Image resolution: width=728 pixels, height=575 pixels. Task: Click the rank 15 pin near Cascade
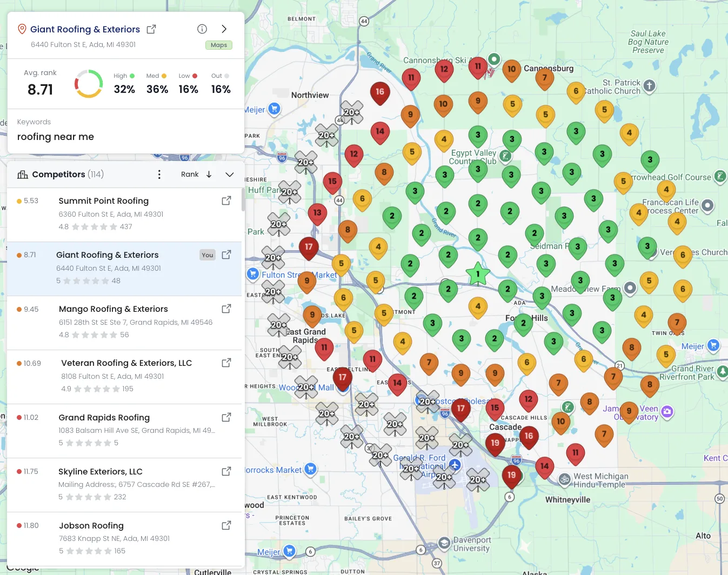coord(495,409)
